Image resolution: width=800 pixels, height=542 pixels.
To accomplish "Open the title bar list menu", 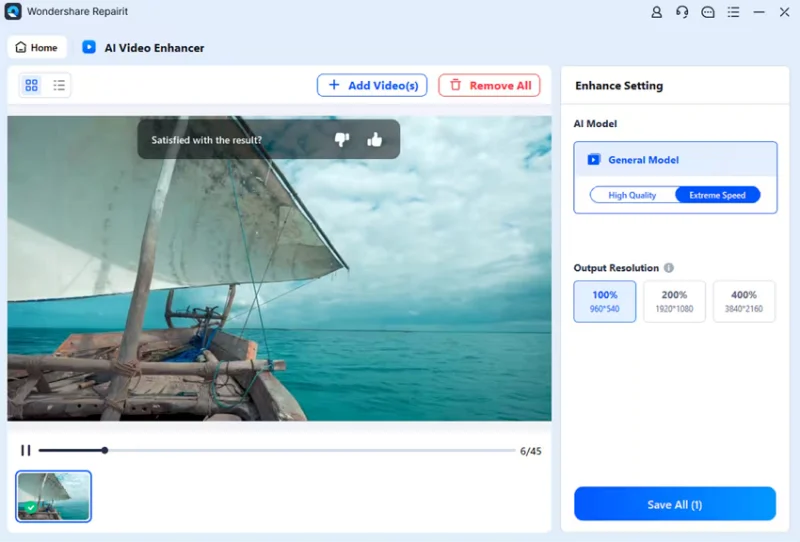I will [x=734, y=13].
